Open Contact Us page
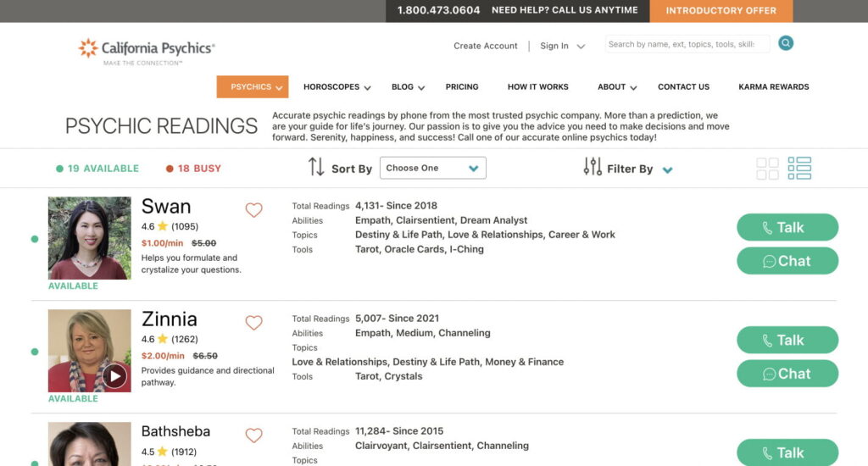The height and width of the screenshot is (466, 868). [x=684, y=87]
